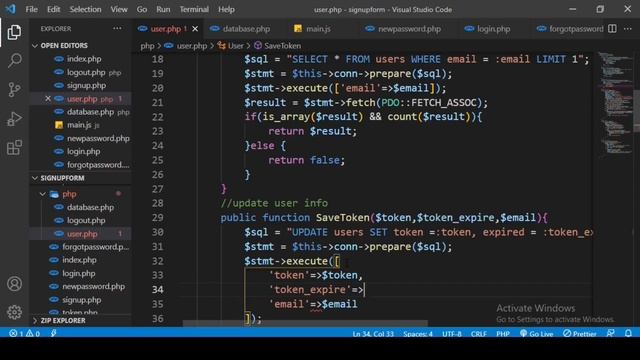Click the SaveToken breadcrumb
Image resolution: width=640 pixels, height=360 pixels.
(x=278, y=46)
